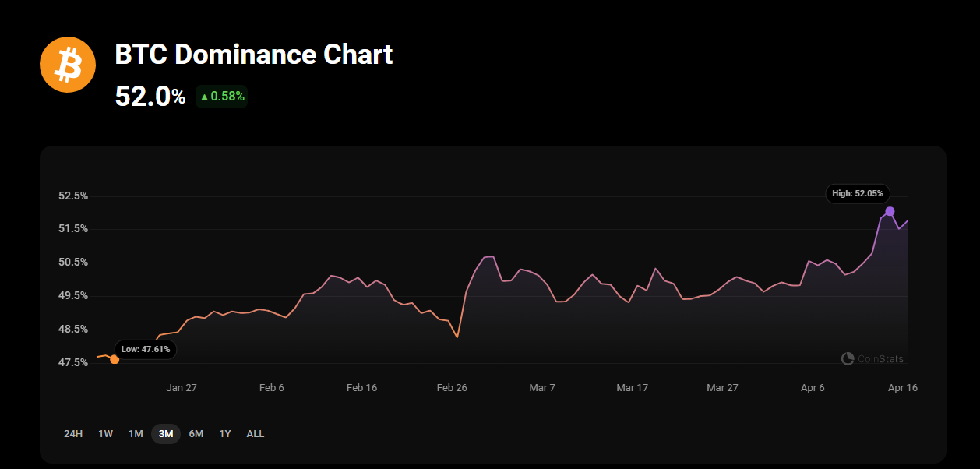Choose the 1M time range
Image resolution: width=980 pixels, height=469 pixels.
pyautogui.click(x=136, y=433)
